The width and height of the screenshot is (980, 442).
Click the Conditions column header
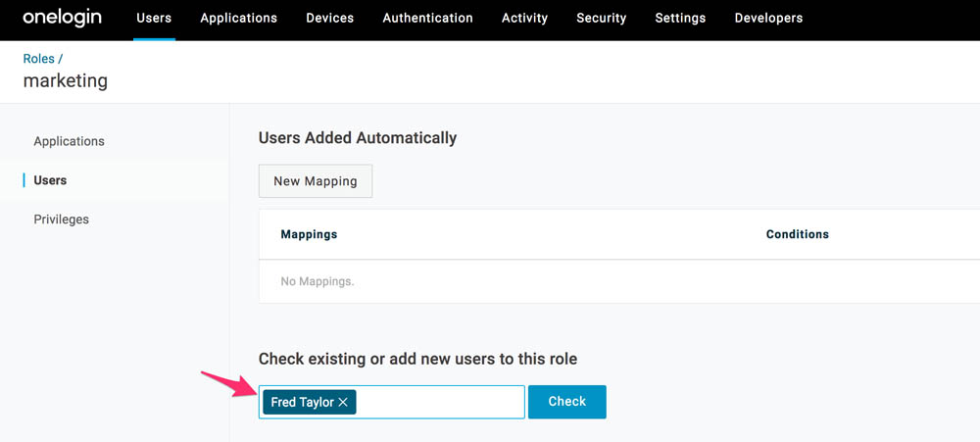[x=798, y=234]
